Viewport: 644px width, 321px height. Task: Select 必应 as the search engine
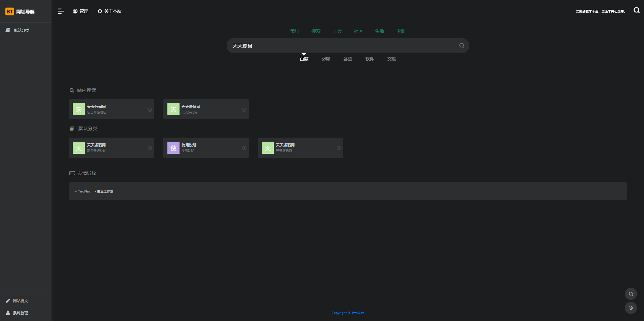tap(326, 59)
